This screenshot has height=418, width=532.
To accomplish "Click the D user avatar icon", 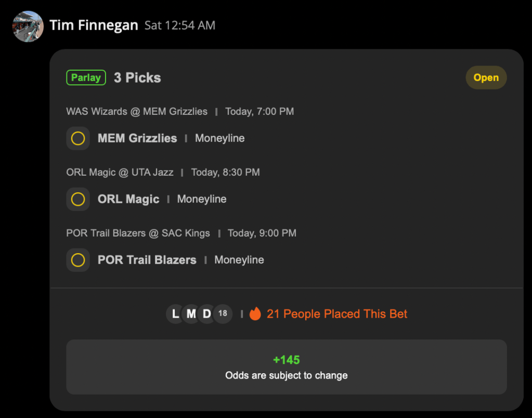I will pyautogui.click(x=206, y=314).
